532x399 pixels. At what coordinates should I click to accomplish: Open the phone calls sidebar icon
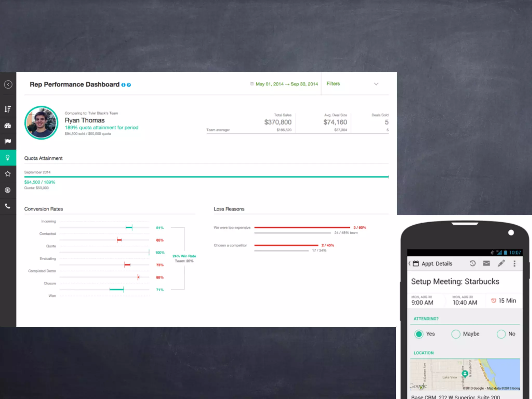(8, 206)
